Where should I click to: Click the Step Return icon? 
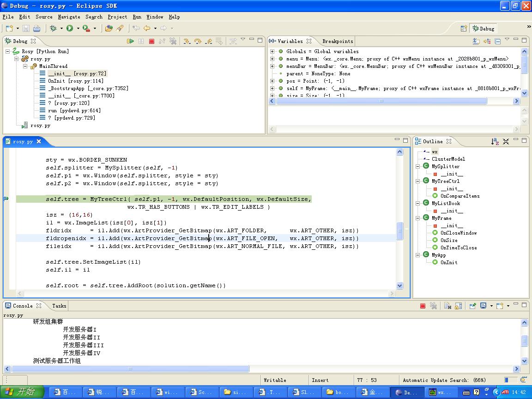[209, 41]
